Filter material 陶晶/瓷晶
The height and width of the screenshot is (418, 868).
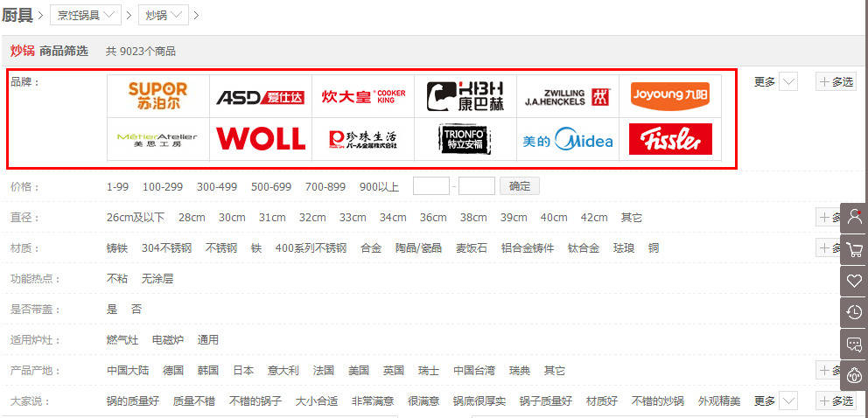click(418, 248)
